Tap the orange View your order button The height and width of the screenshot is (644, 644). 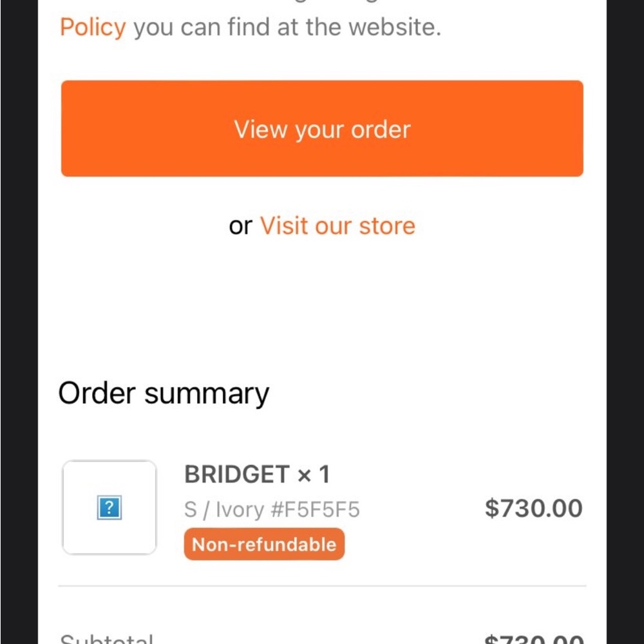click(322, 129)
